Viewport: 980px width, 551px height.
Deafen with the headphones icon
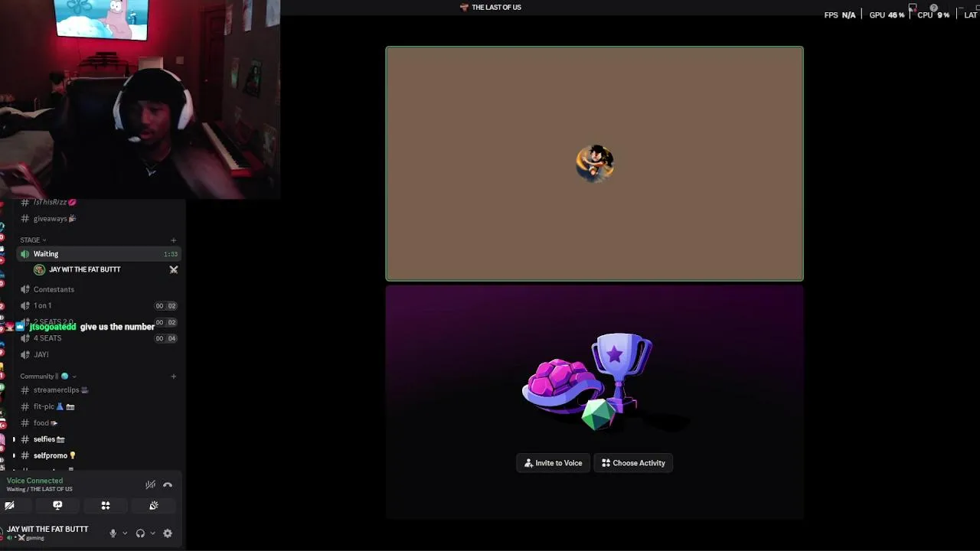pyautogui.click(x=140, y=533)
